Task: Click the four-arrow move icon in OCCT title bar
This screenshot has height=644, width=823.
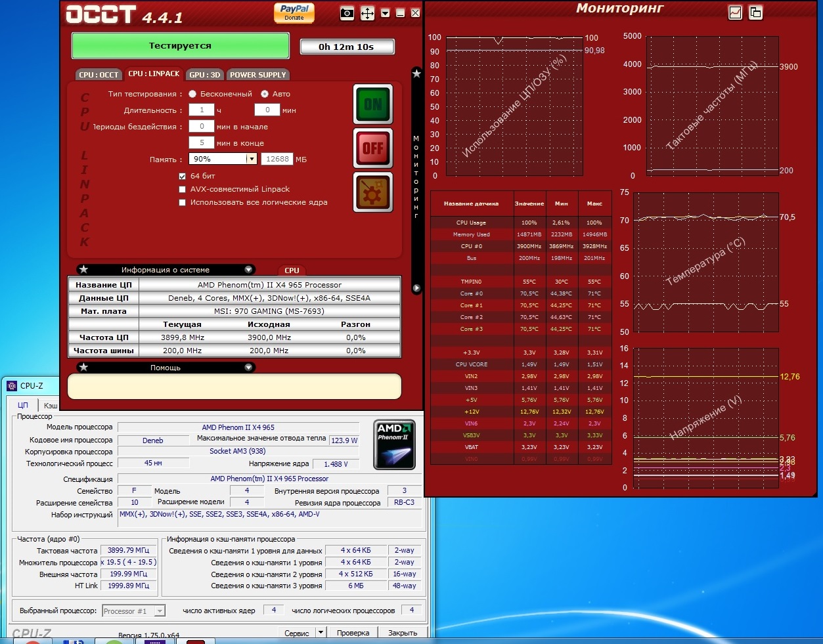Action: (x=367, y=13)
